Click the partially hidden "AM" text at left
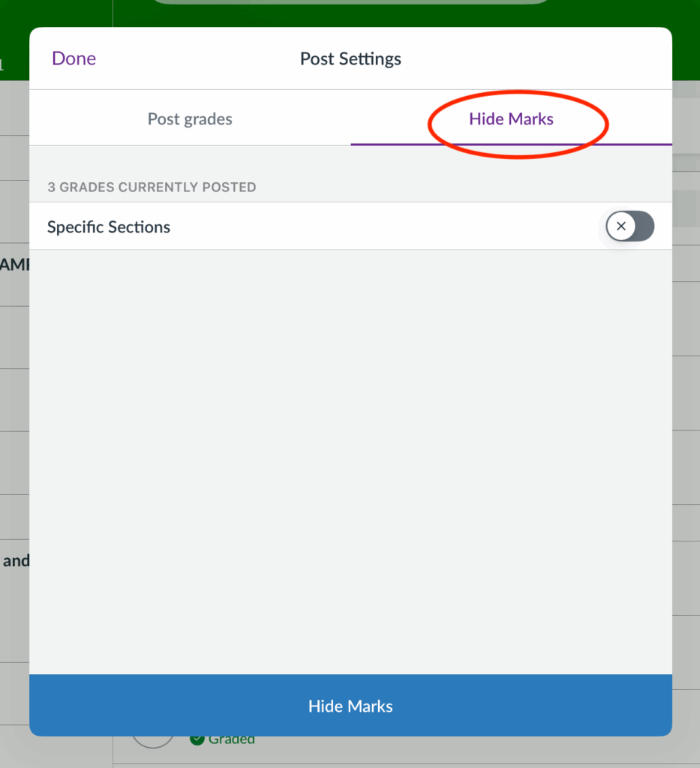The width and height of the screenshot is (700, 768). click(14, 264)
